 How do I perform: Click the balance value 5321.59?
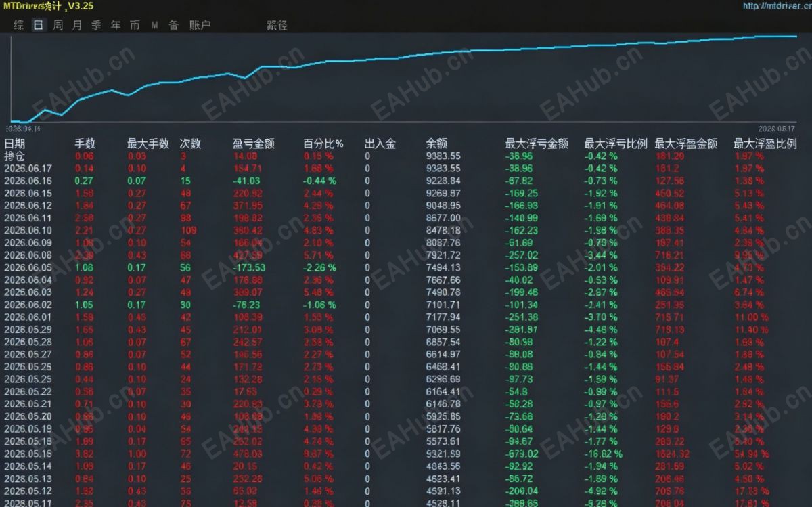(x=443, y=454)
